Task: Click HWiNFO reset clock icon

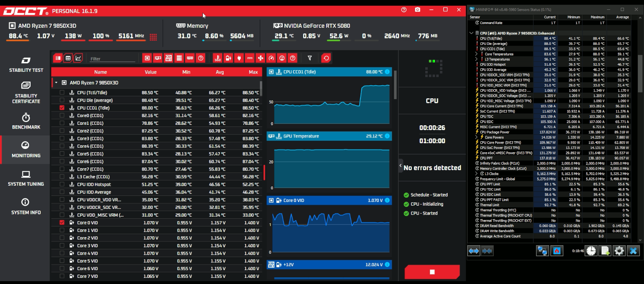Action: click(591, 251)
